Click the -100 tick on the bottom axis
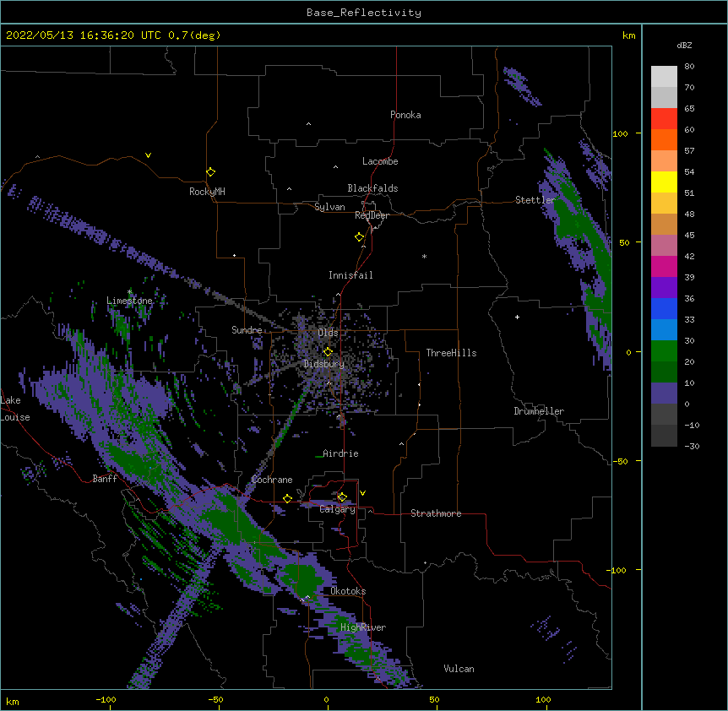Viewport: 728px width, 711px height. 106,699
